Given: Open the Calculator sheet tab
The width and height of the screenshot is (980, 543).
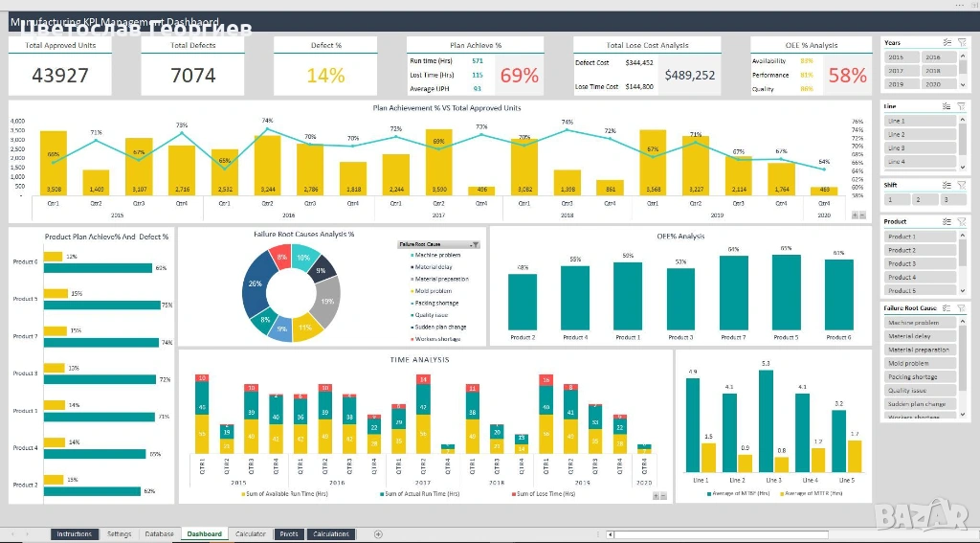Looking at the screenshot, I should coord(251,534).
